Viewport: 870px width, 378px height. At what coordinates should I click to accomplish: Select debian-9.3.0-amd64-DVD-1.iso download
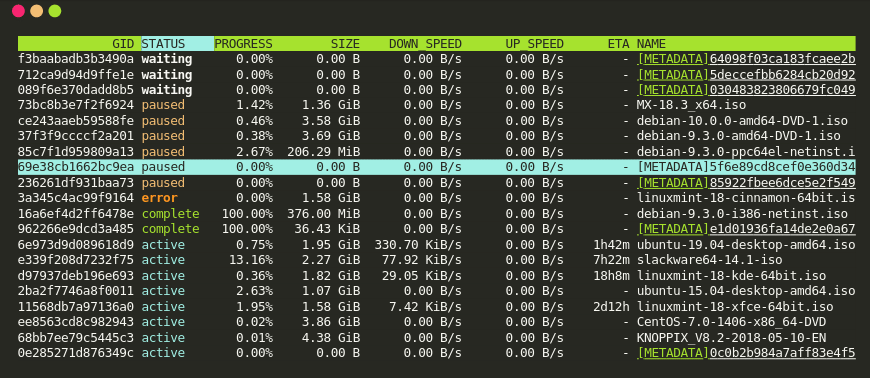(739, 136)
